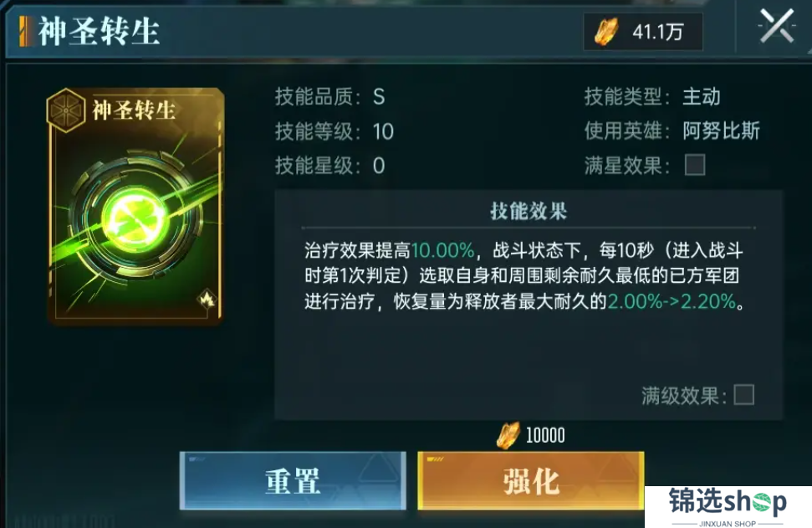Click the 锦选shop watermark logo
This screenshot has height=528, width=812.
tap(728, 506)
